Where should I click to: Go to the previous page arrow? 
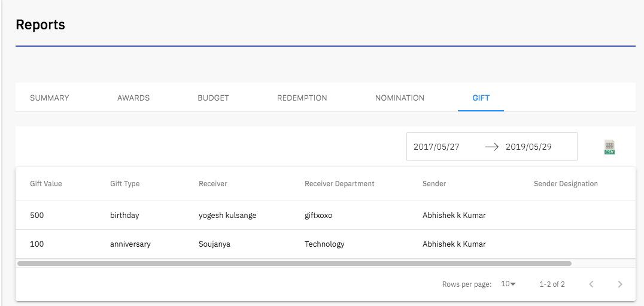[x=591, y=284]
